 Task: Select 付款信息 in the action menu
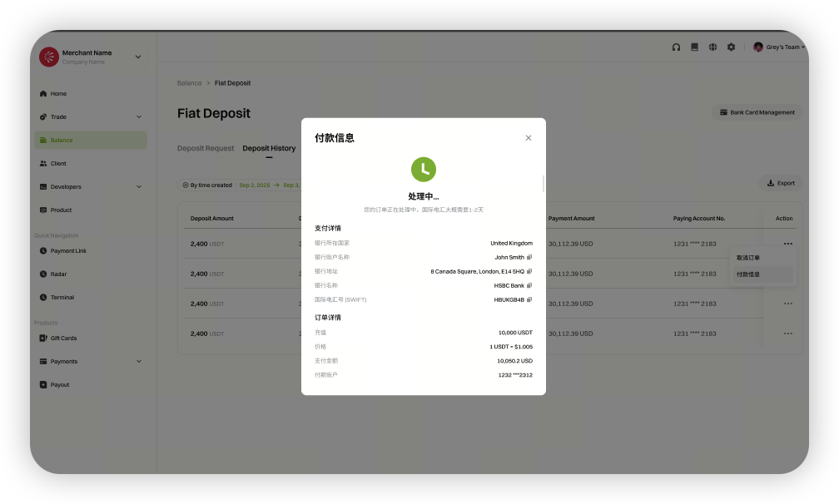pos(748,274)
